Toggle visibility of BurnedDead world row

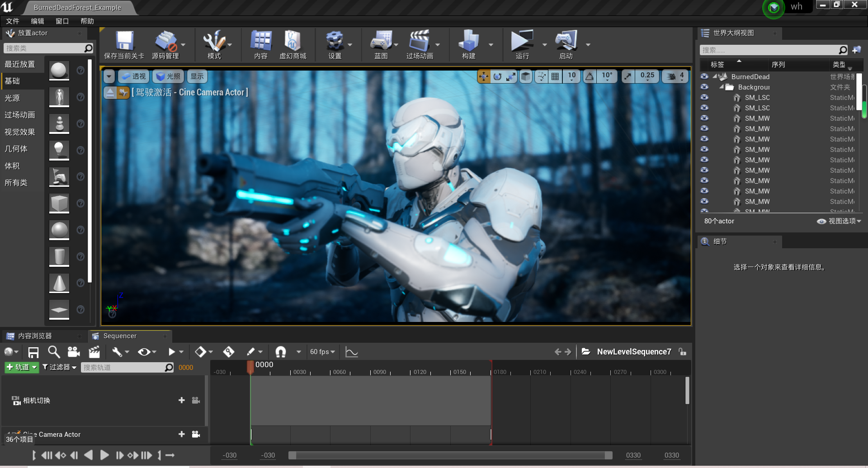coord(704,76)
